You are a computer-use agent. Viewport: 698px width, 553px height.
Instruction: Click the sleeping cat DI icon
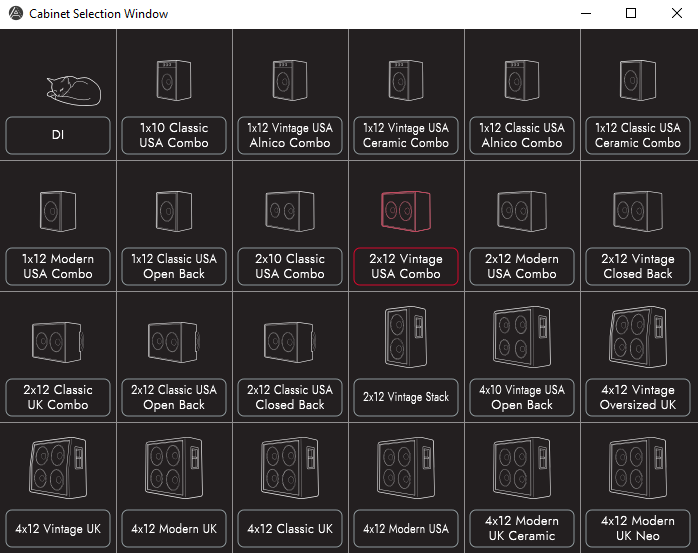tap(74, 90)
